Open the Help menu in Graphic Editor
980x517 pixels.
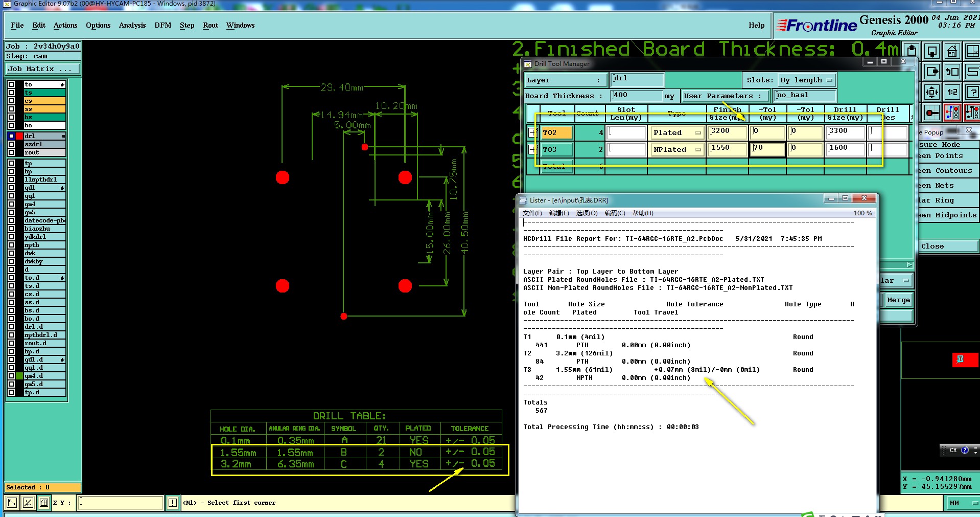tap(757, 25)
